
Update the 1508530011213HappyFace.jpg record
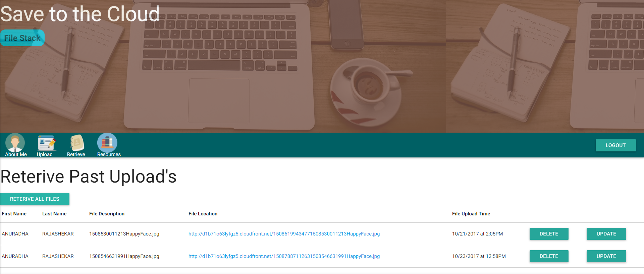(606, 234)
